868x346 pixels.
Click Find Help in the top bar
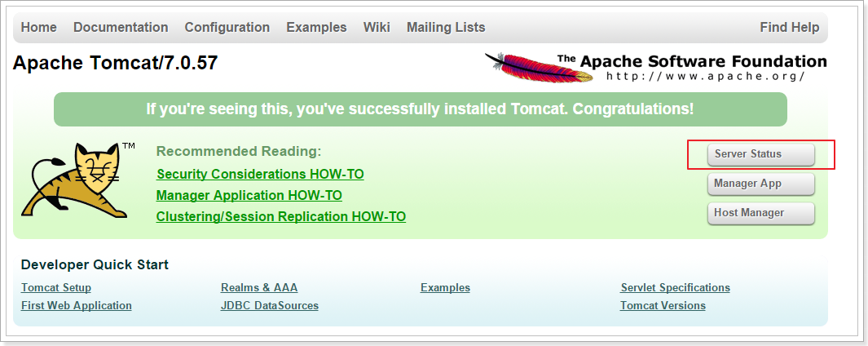point(789,28)
